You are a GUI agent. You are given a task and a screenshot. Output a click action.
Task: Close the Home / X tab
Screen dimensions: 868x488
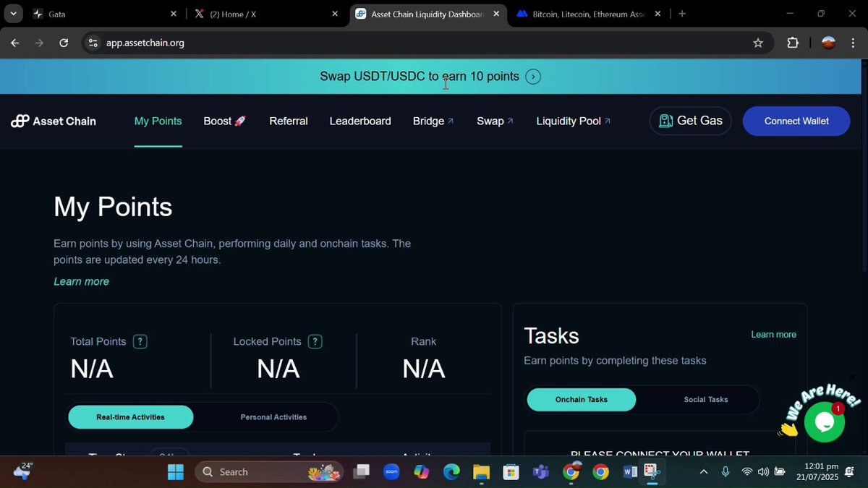point(335,14)
